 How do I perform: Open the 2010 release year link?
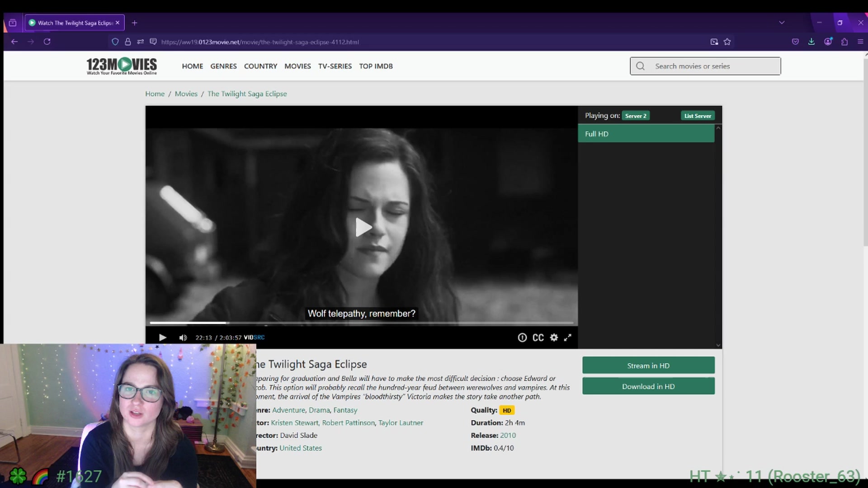[508, 435]
